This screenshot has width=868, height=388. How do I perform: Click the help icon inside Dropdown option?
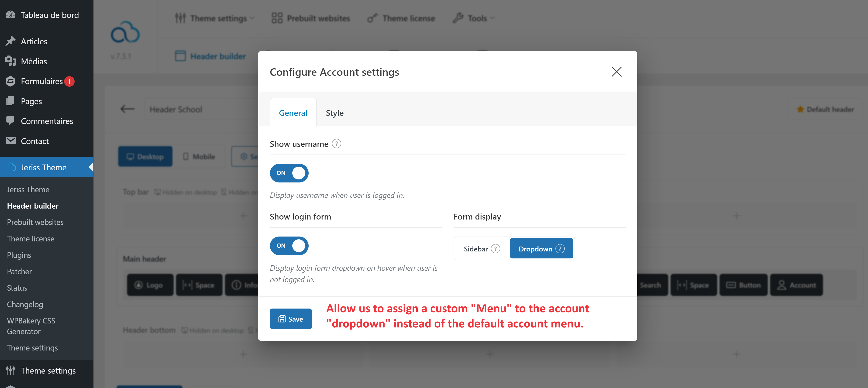560,249
